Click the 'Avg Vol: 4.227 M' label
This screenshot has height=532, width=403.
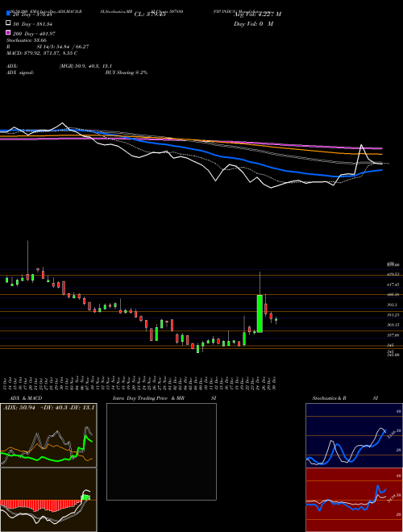[257, 15]
